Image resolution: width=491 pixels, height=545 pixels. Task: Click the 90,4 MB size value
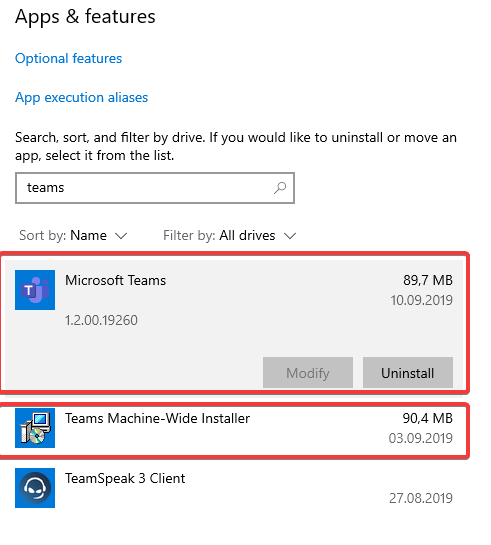427,418
